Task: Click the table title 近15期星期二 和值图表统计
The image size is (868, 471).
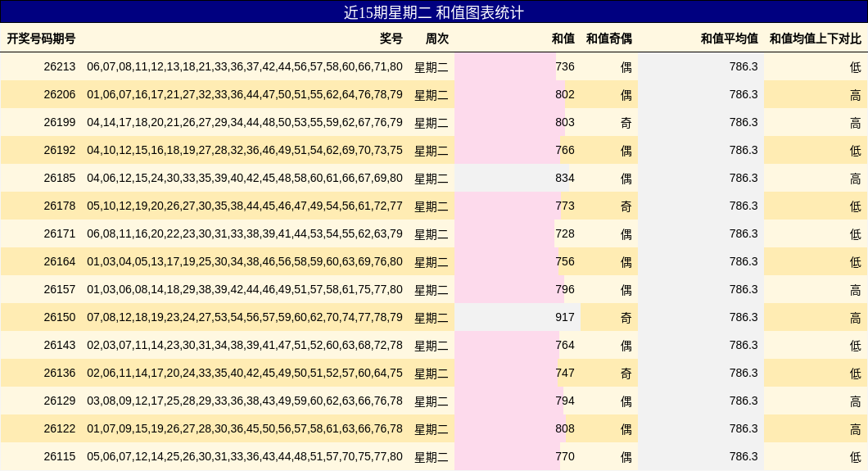Action: click(433, 12)
